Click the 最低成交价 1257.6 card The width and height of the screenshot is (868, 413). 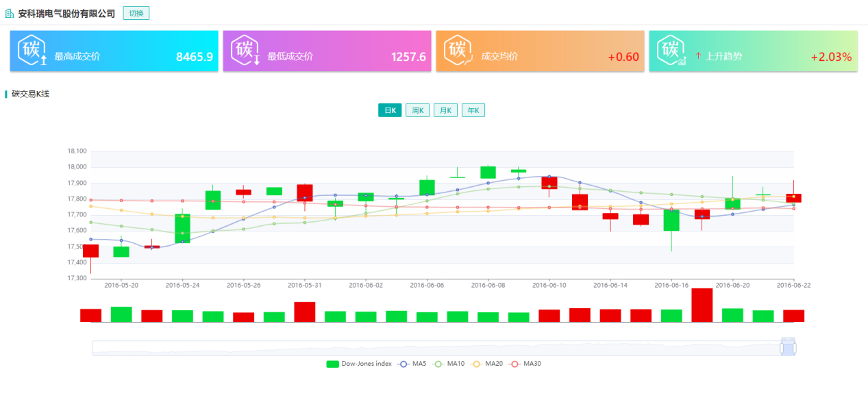(x=327, y=51)
